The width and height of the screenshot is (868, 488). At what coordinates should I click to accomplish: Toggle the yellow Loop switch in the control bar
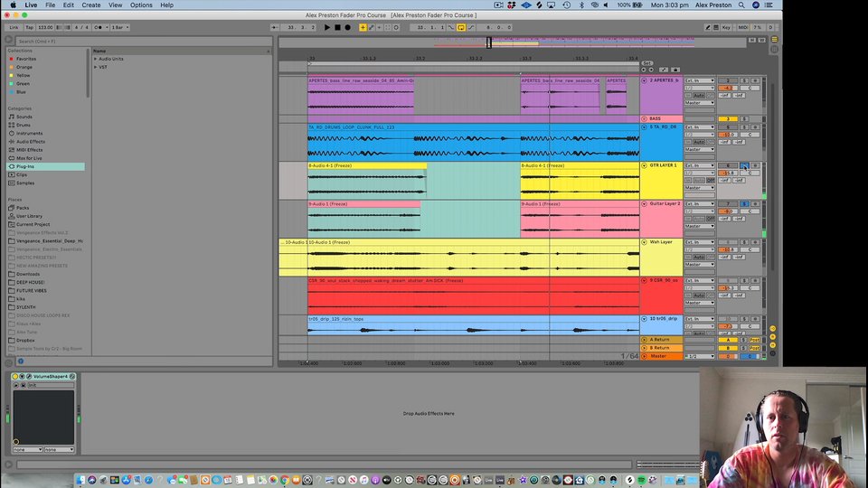pos(461,27)
